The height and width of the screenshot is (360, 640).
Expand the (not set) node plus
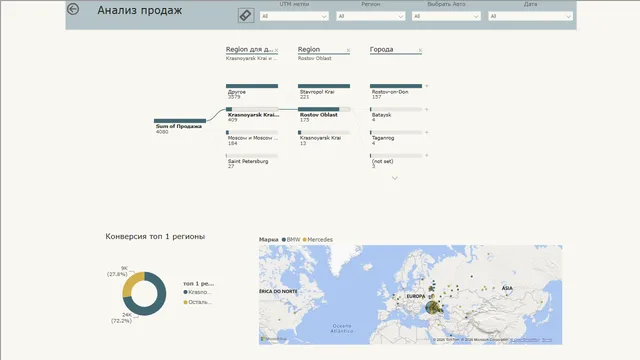point(427,156)
